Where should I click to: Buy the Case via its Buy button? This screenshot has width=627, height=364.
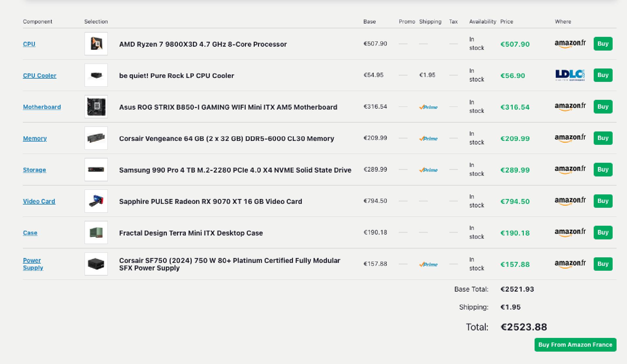tap(603, 233)
